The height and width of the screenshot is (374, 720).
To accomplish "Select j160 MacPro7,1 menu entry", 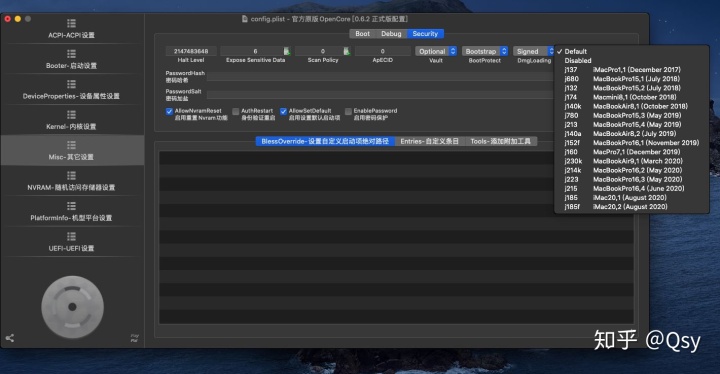I will point(631,152).
